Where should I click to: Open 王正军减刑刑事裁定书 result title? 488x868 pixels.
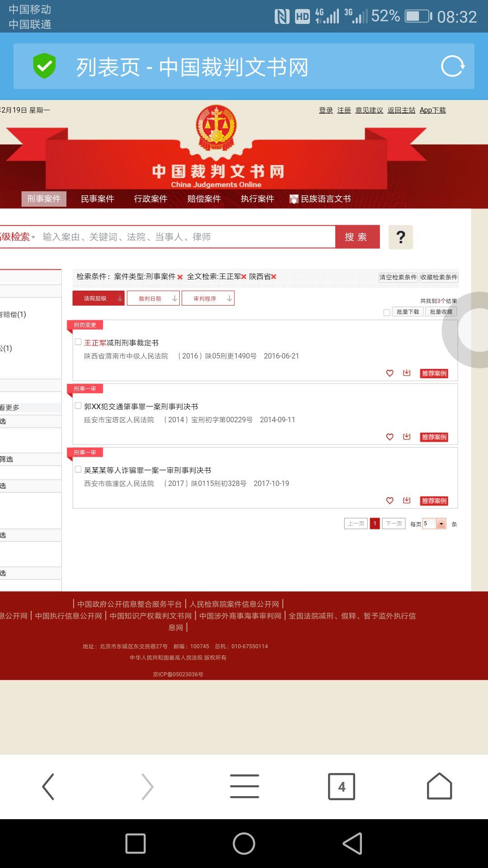click(x=121, y=343)
